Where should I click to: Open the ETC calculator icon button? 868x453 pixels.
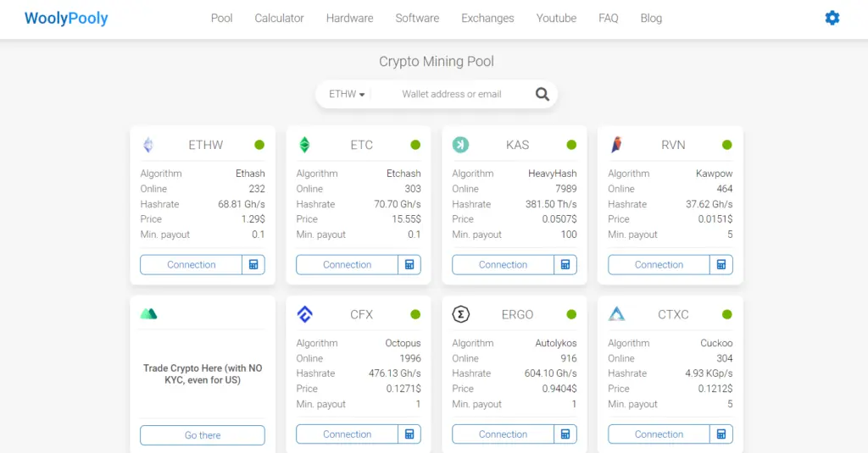[409, 264]
